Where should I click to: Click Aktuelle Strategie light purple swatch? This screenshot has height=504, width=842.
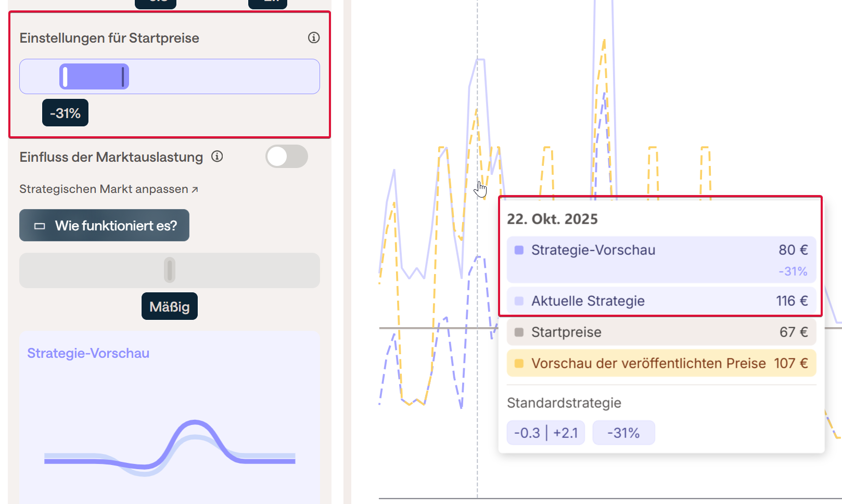point(519,301)
